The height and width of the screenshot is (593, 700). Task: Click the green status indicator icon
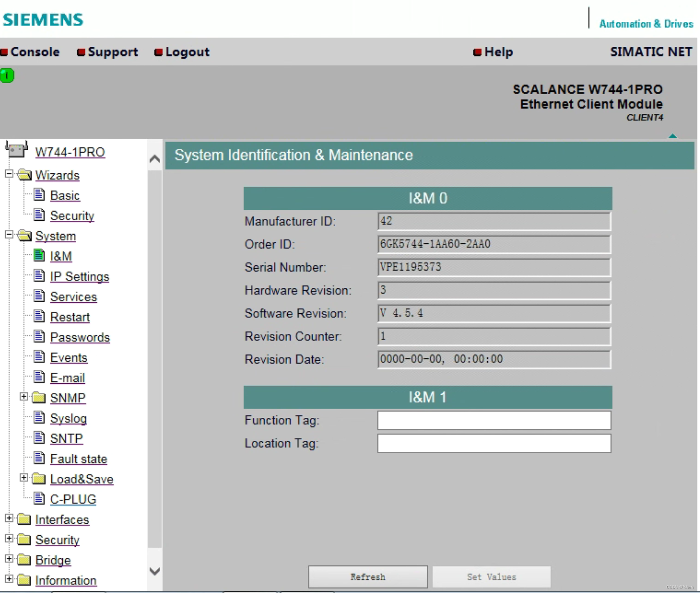(7, 75)
